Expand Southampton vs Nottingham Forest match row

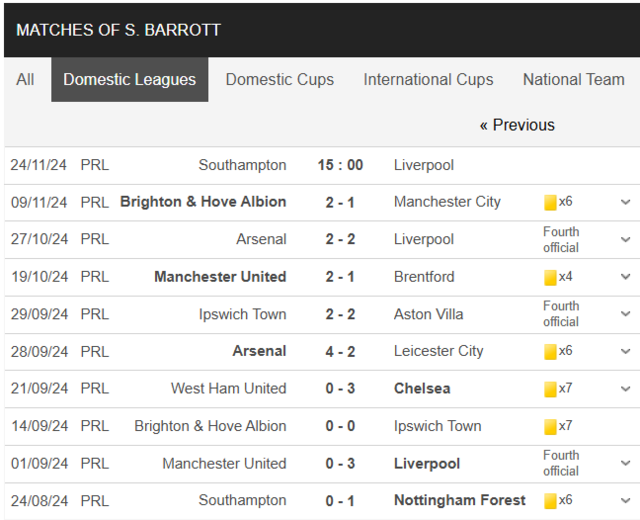pos(625,501)
